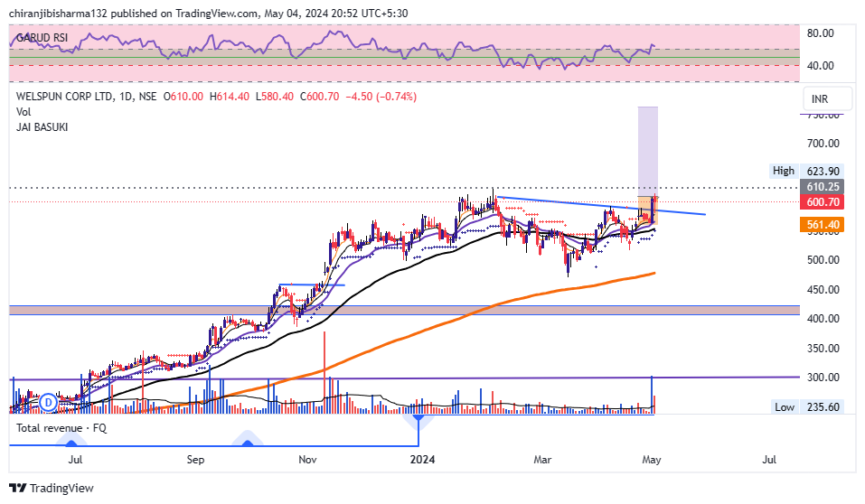The width and height of the screenshot is (865, 504).
Task: Click the Low 235.60 price label
Action: 808,407
